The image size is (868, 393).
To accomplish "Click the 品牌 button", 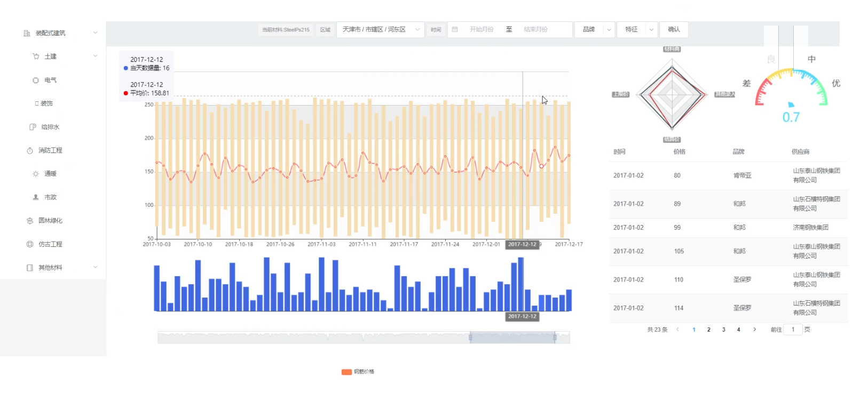I will point(589,29).
